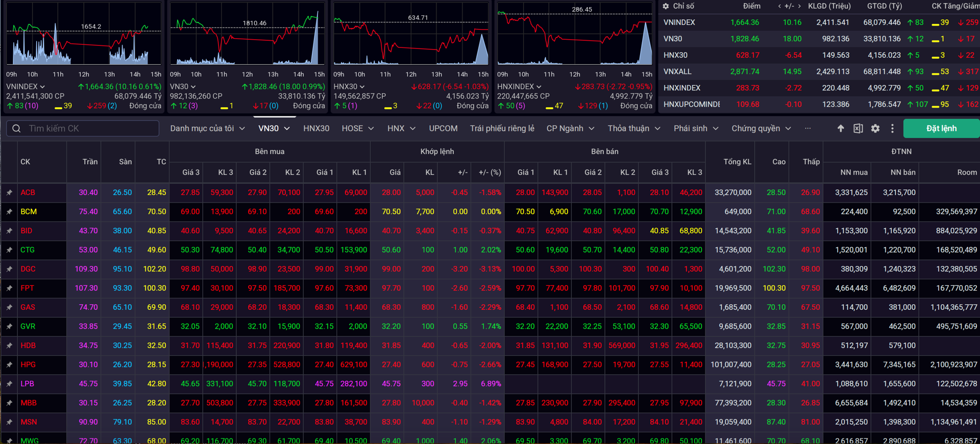Click the Đặt lệnh button

click(x=941, y=129)
